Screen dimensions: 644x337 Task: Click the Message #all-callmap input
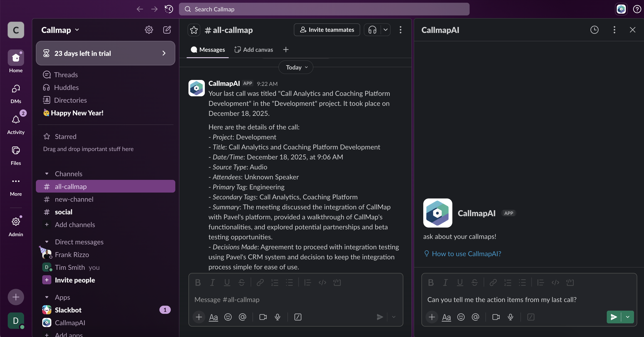pos(295,300)
